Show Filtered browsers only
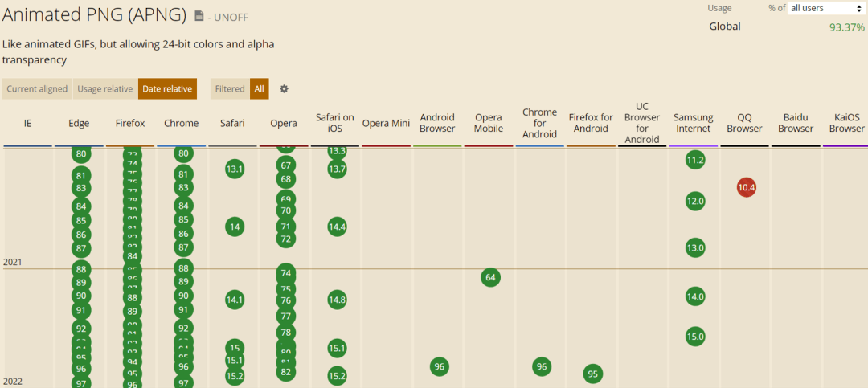The image size is (868, 388). click(230, 89)
